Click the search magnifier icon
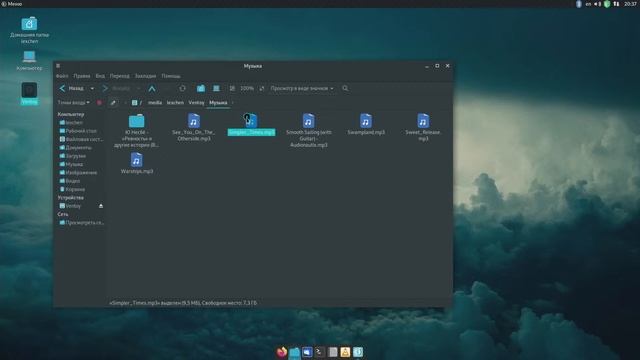 345,88
